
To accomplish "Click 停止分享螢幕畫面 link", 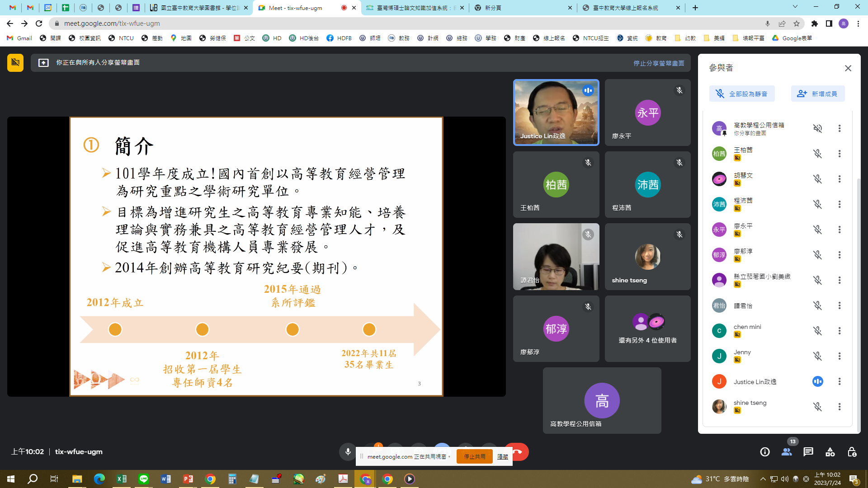I will tap(659, 63).
